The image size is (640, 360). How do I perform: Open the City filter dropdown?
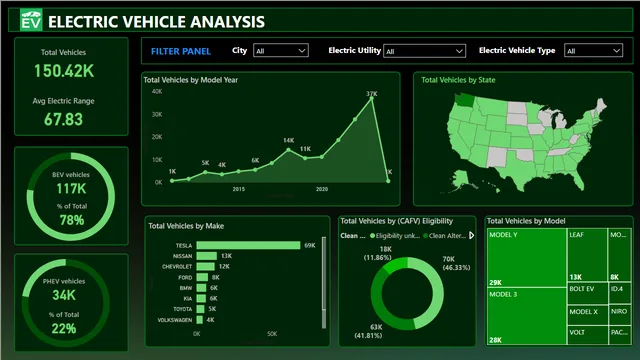[281, 51]
